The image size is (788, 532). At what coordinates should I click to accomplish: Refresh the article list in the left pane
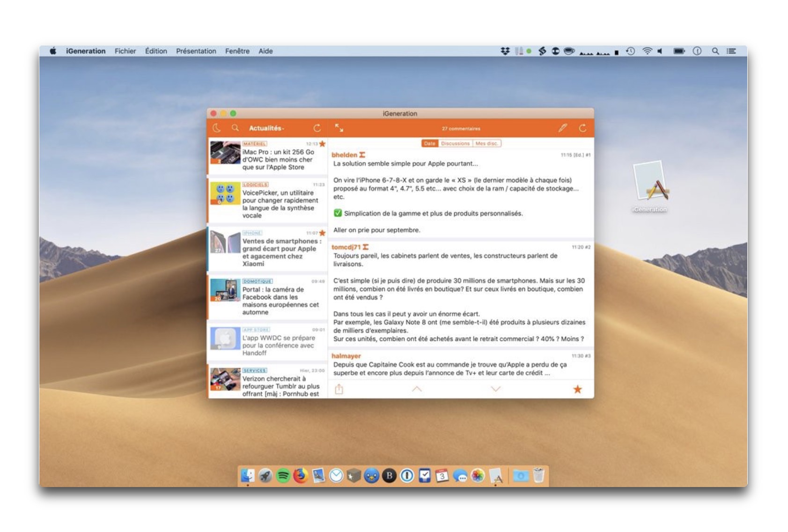pyautogui.click(x=317, y=128)
